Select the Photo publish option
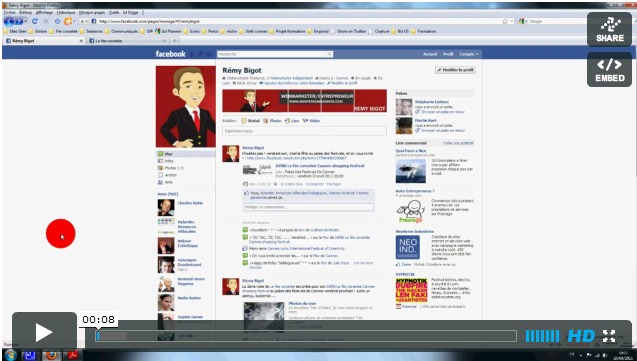637x361 pixels. (272, 121)
